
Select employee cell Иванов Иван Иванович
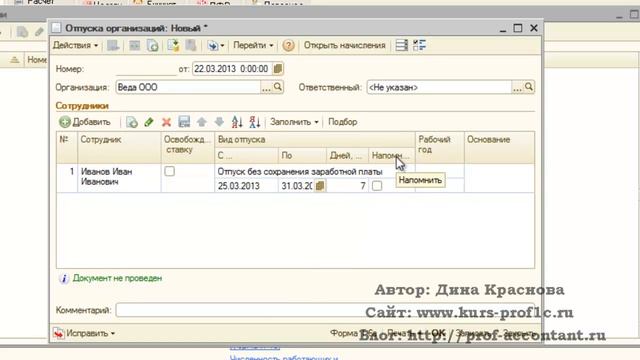pos(119,177)
